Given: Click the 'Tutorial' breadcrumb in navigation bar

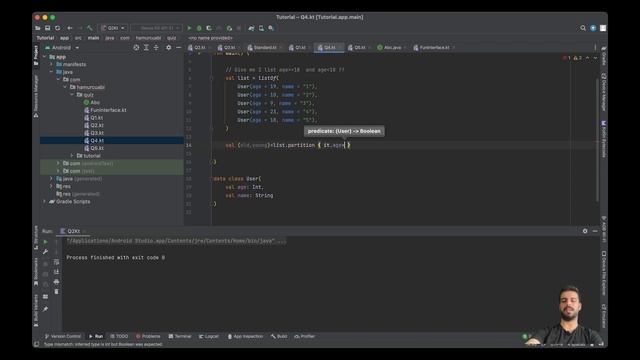Looking at the screenshot, I should click(x=45, y=38).
